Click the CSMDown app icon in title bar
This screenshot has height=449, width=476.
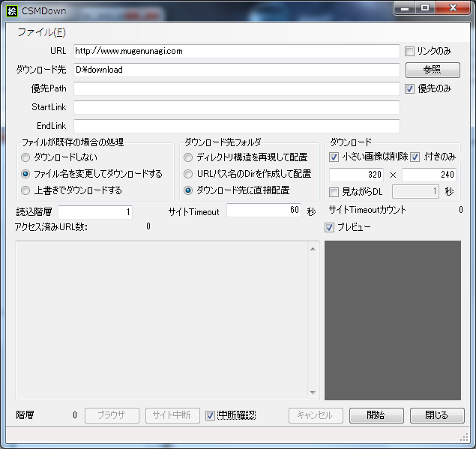pyautogui.click(x=12, y=11)
